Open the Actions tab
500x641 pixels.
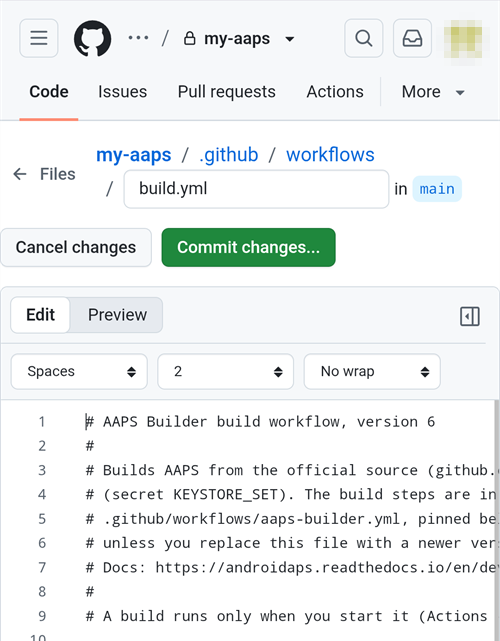335,92
